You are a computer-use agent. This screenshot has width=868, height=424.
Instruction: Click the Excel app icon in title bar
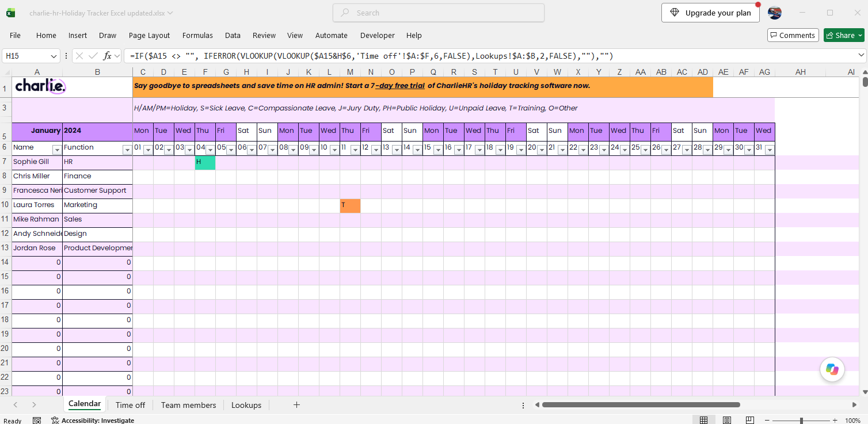(x=11, y=13)
